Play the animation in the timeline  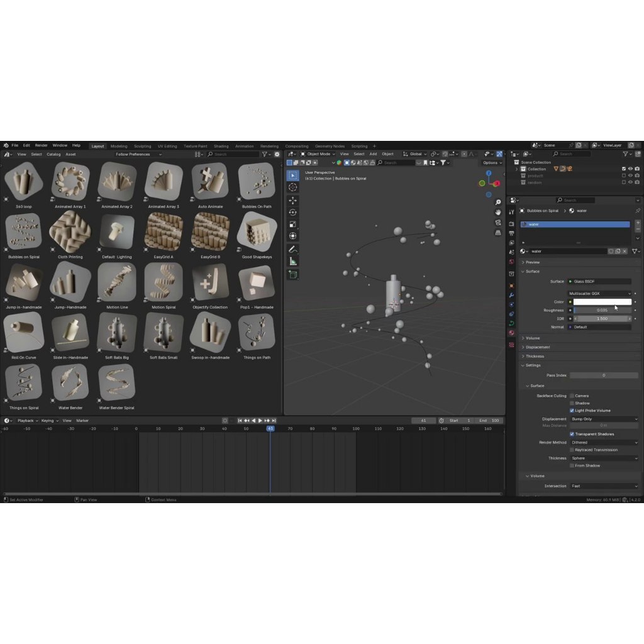[x=260, y=421]
